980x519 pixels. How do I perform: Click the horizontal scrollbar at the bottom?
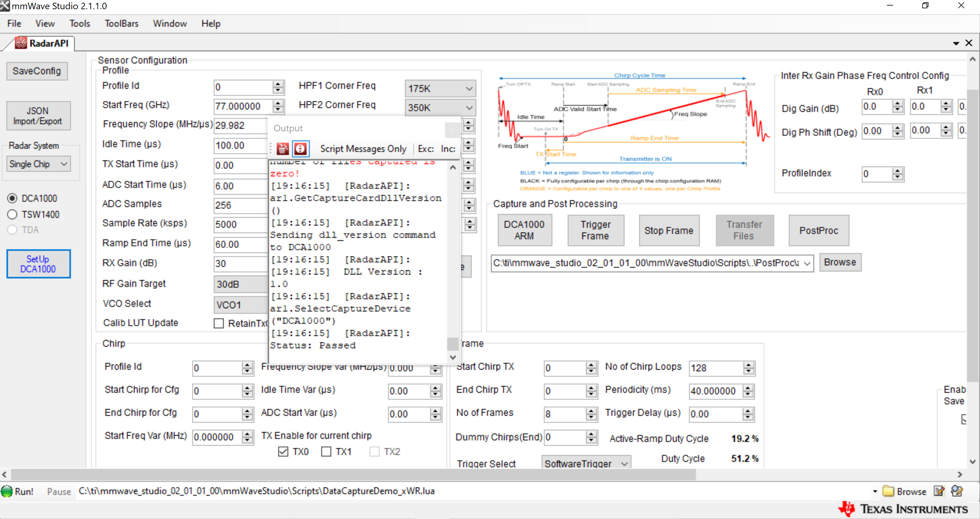click(x=353, y=474)
